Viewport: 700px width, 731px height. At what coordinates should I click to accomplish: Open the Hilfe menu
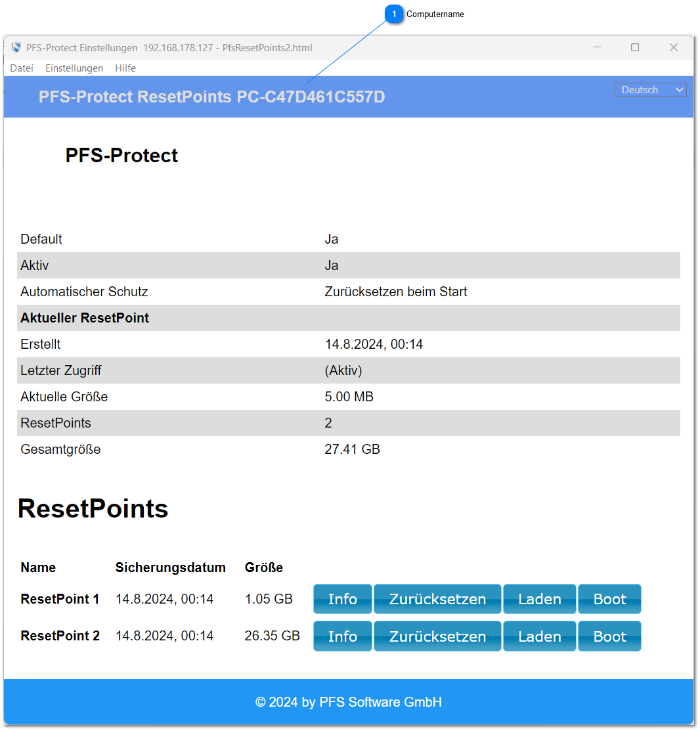coord(125,68)
